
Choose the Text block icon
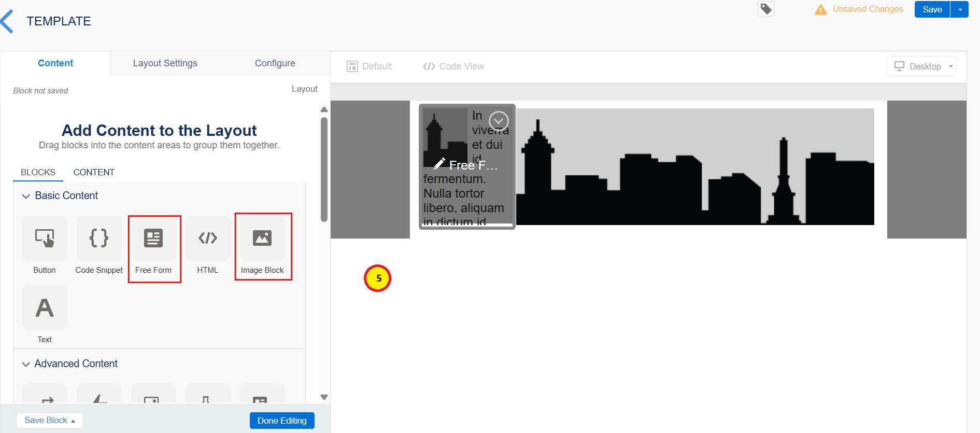tap(45, 308)
